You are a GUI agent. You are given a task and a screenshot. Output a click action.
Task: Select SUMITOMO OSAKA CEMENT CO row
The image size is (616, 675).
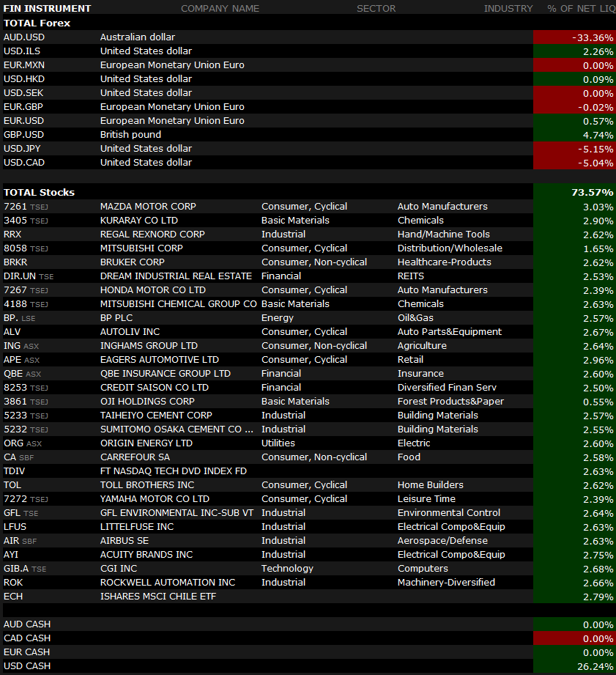pos(308,429)
